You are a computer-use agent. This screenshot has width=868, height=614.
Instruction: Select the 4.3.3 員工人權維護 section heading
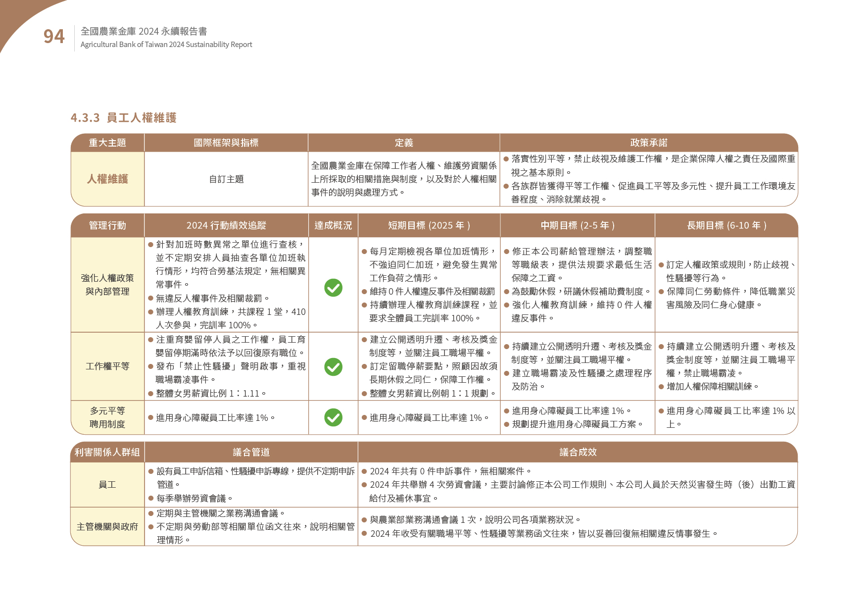point(124,118)
